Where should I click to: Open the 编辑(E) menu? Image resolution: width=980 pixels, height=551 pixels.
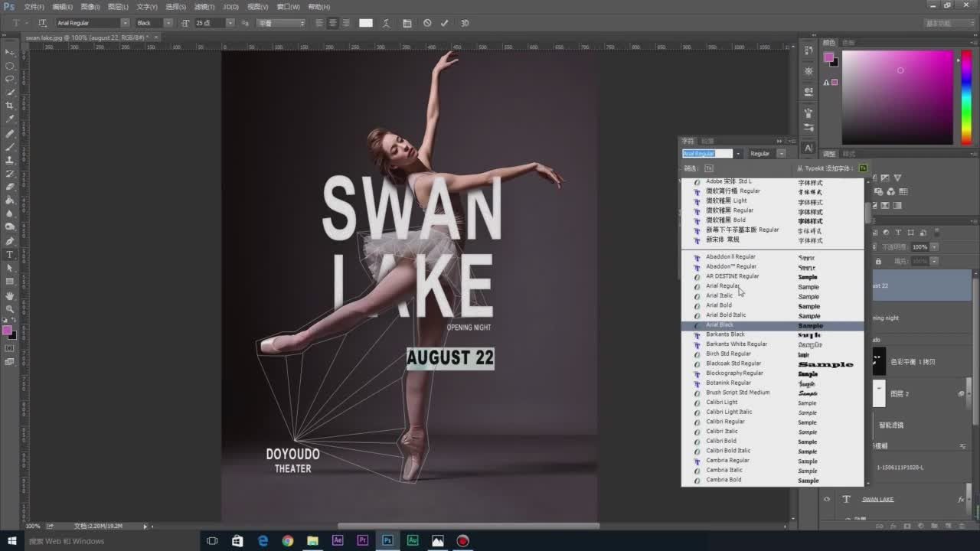coord(63,7)
